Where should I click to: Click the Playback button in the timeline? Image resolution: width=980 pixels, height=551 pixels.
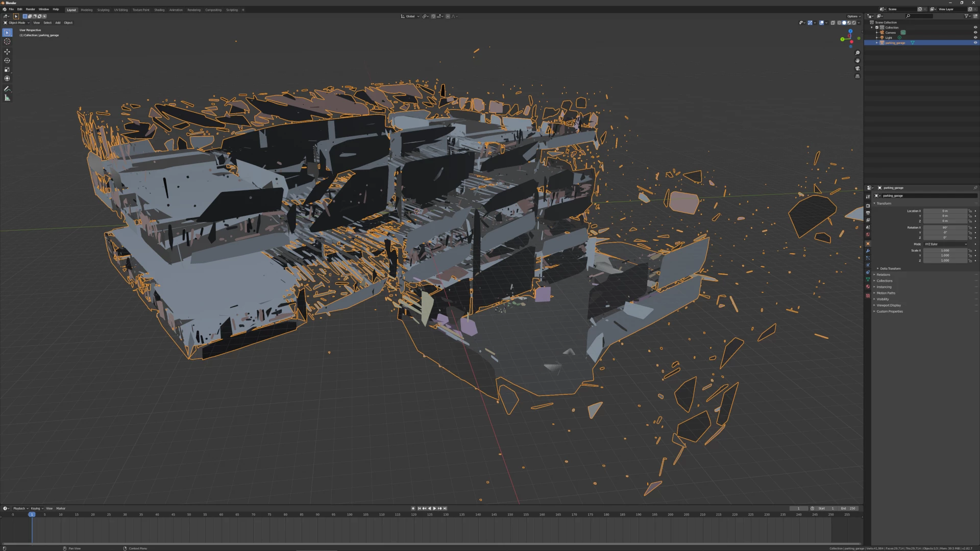point(20,508)
